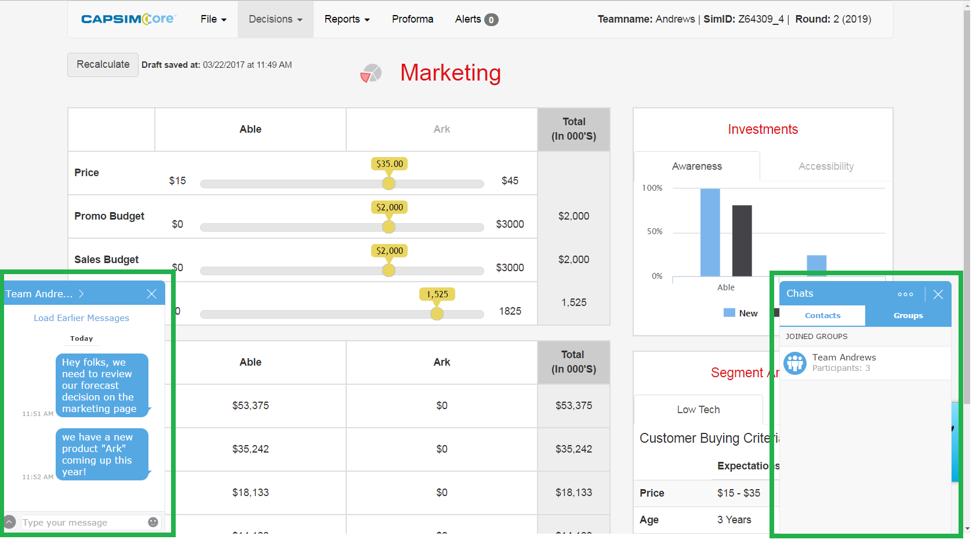Viewport: 980px width, 554px height.
Task: Expand the File menu
Action: coord(212,19)
